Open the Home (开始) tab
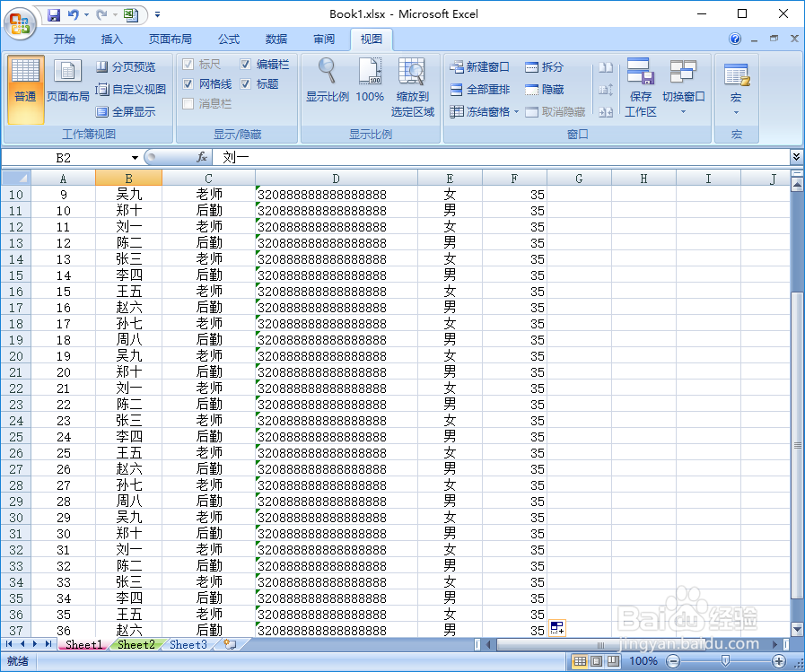Screen dimensions: 805x672 coord(65,39)
